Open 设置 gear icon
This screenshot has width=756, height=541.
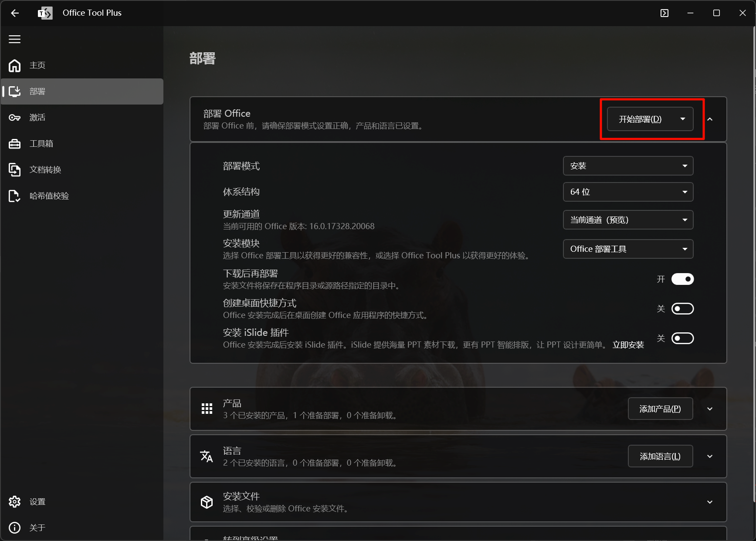pos(15,502)
